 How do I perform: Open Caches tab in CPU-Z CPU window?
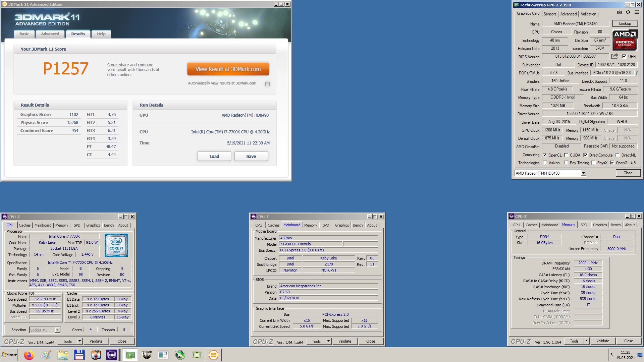click(x=24, y=225)
